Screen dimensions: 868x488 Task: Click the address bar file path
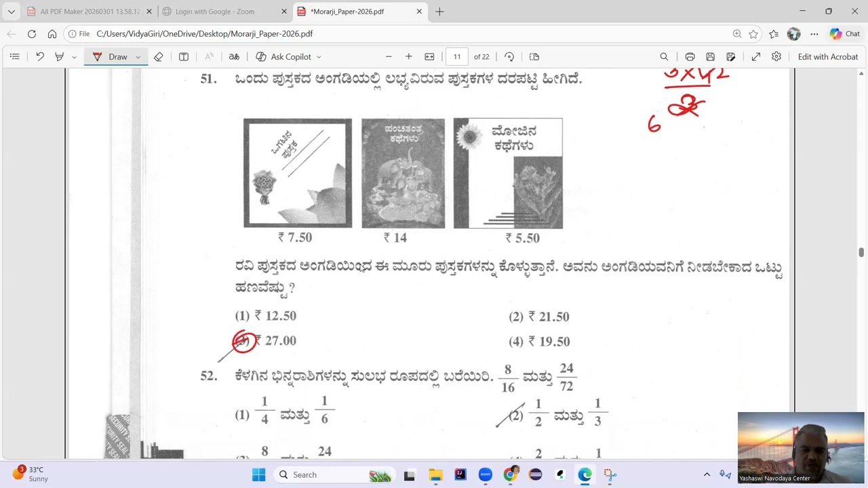pyautogui.click(x=204, y=34)
